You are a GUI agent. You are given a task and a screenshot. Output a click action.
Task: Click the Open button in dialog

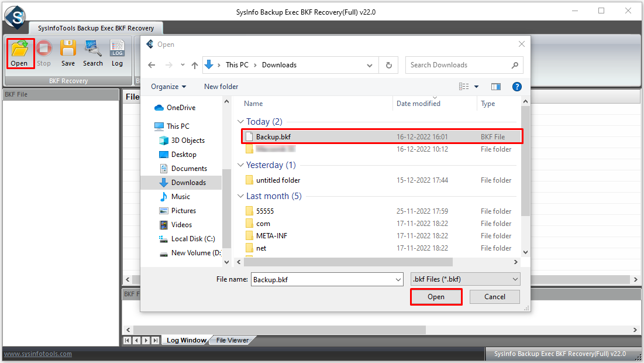pyautogui.click(x=436, y=297)
